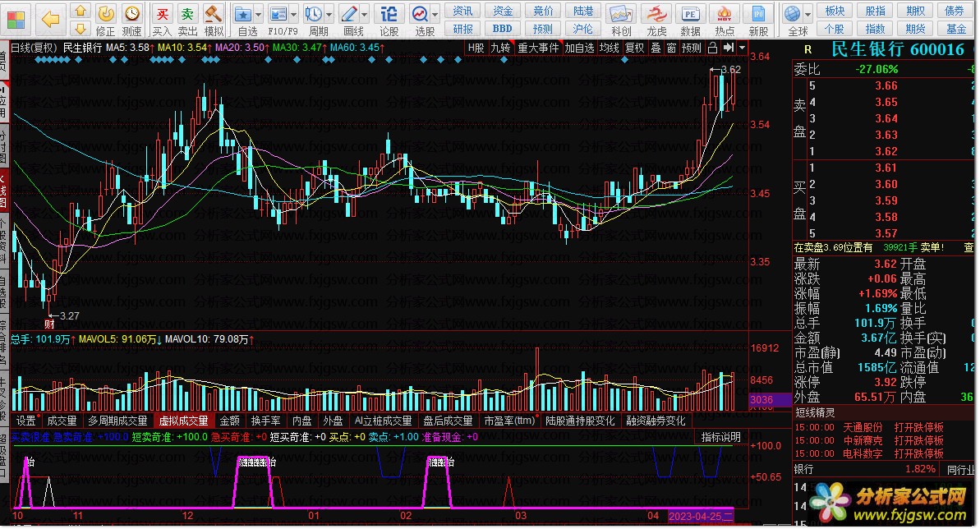Open the chart toolbar overflow dropdown triangle
The width and height of the screenshot is (980, 529).
point(742,48)
